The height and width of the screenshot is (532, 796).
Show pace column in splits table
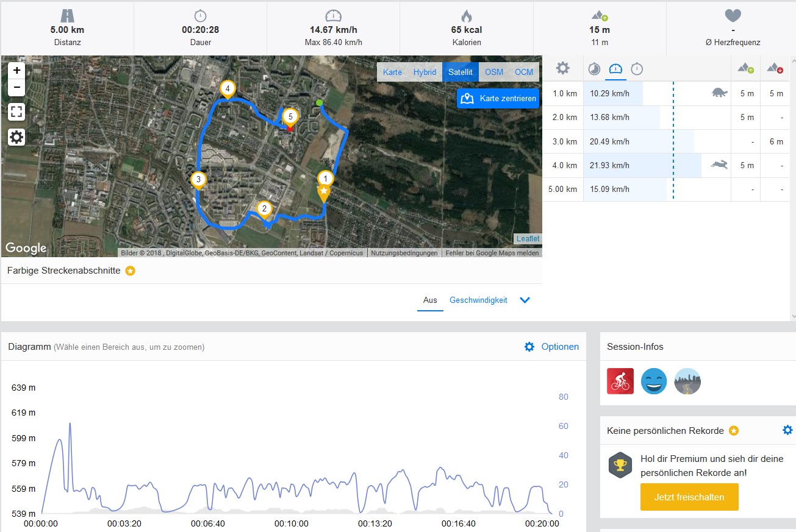(594, 69)
